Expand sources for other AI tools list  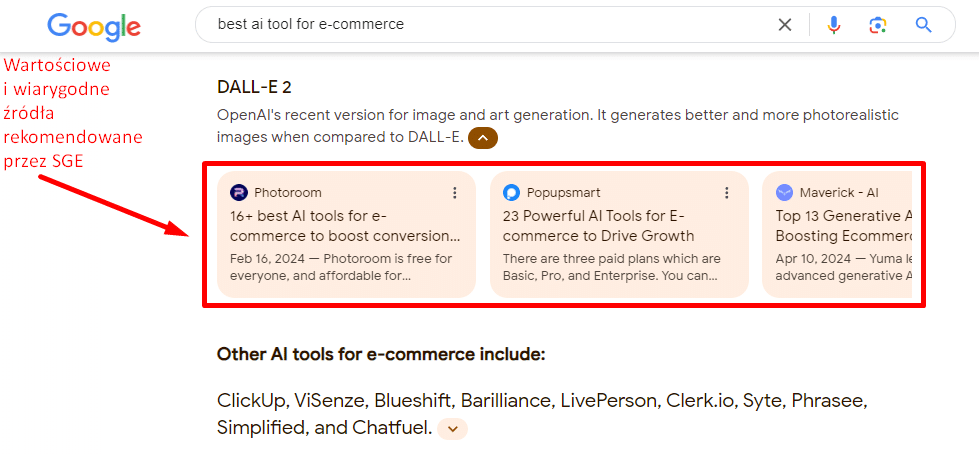tap(452, 429)
